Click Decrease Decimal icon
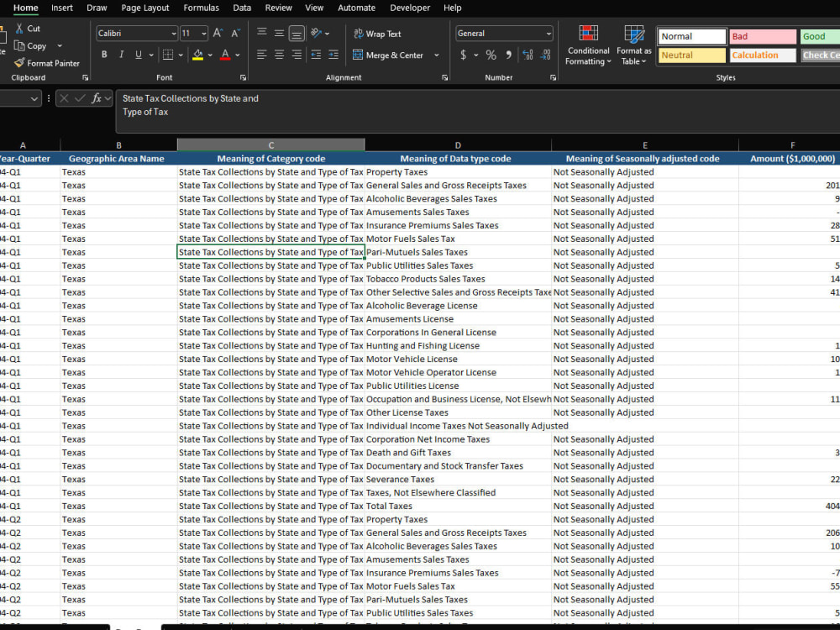Screen dimensions: 840x630 coord(545,55)
